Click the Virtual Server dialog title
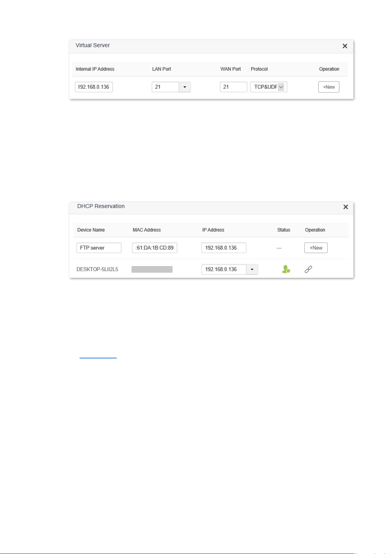 [93, 45]
